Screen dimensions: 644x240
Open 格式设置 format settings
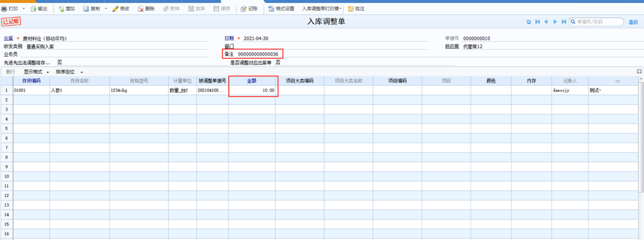pyautogui.click(x=281, y=9)
